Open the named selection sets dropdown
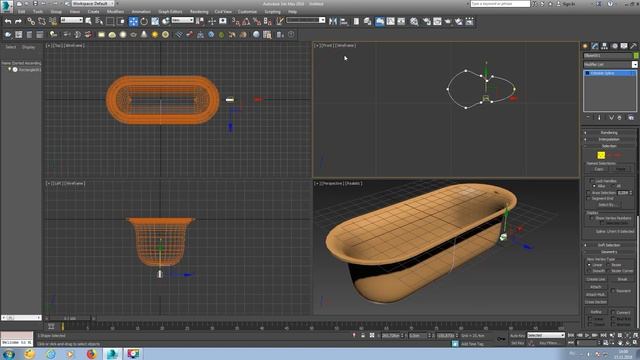 coord(305,20)
